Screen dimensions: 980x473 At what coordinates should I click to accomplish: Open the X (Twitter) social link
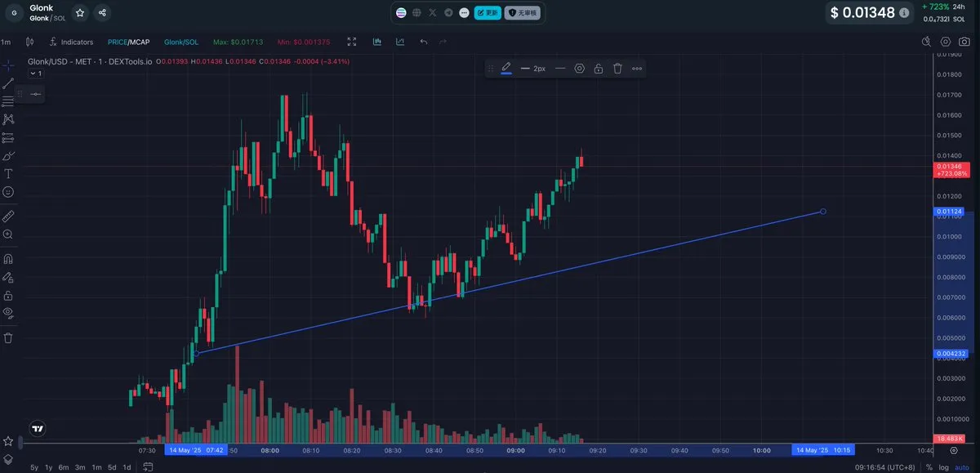(x=432, y=13)
